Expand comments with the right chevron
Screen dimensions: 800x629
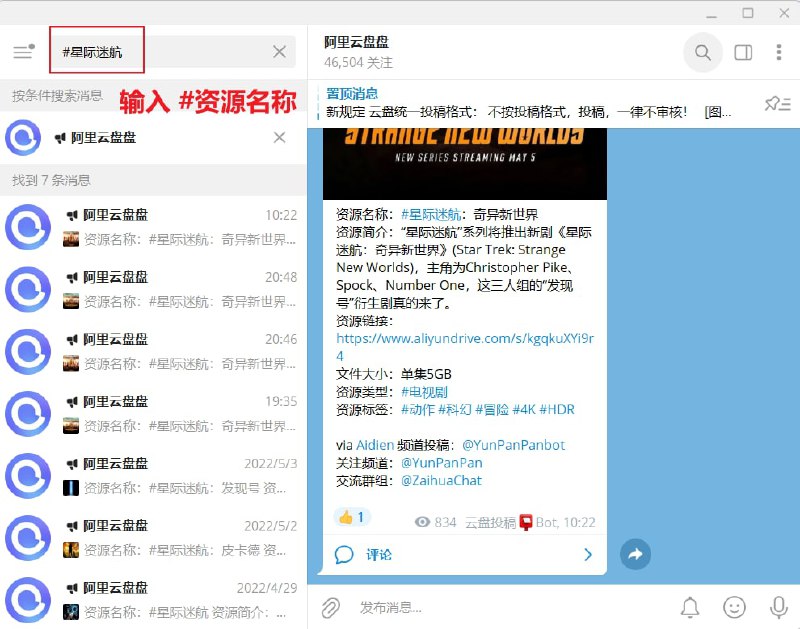pos(588,555)
